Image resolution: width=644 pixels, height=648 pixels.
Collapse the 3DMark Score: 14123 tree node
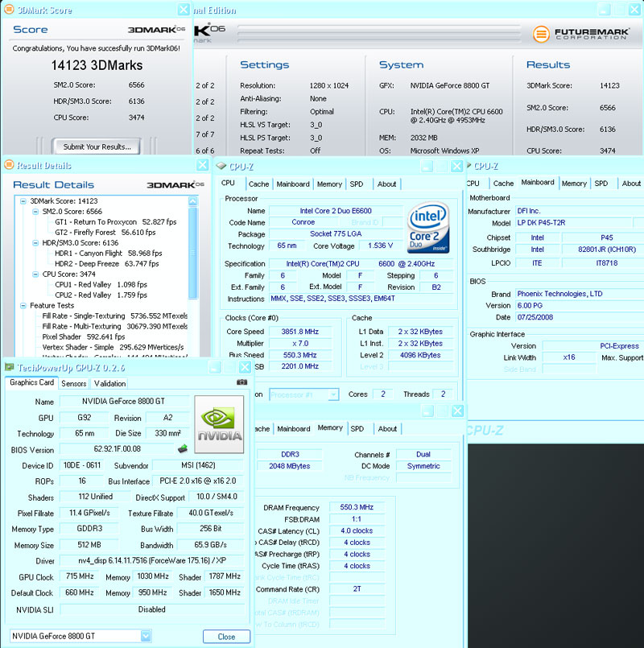[23, 201]
